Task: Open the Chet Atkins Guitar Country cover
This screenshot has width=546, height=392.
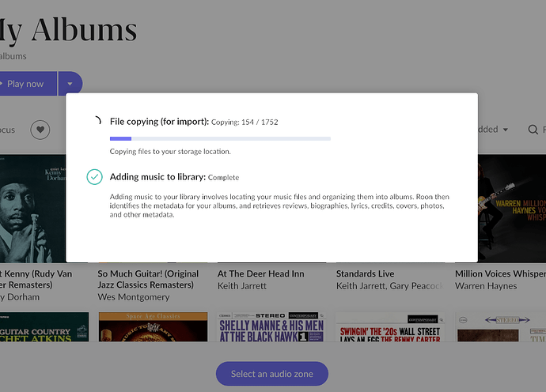Action: pos(44,327)
